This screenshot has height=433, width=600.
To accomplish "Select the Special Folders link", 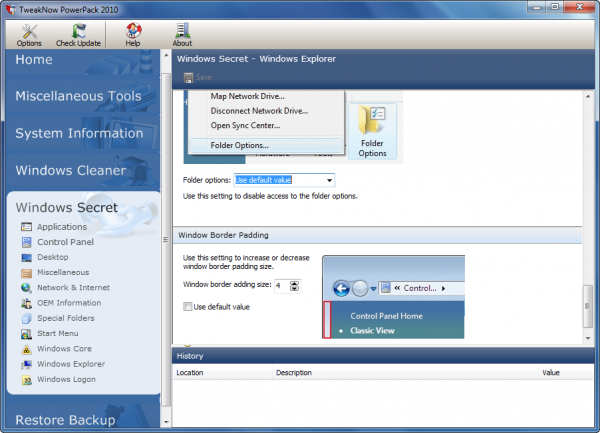I will (x=66, y=318).
